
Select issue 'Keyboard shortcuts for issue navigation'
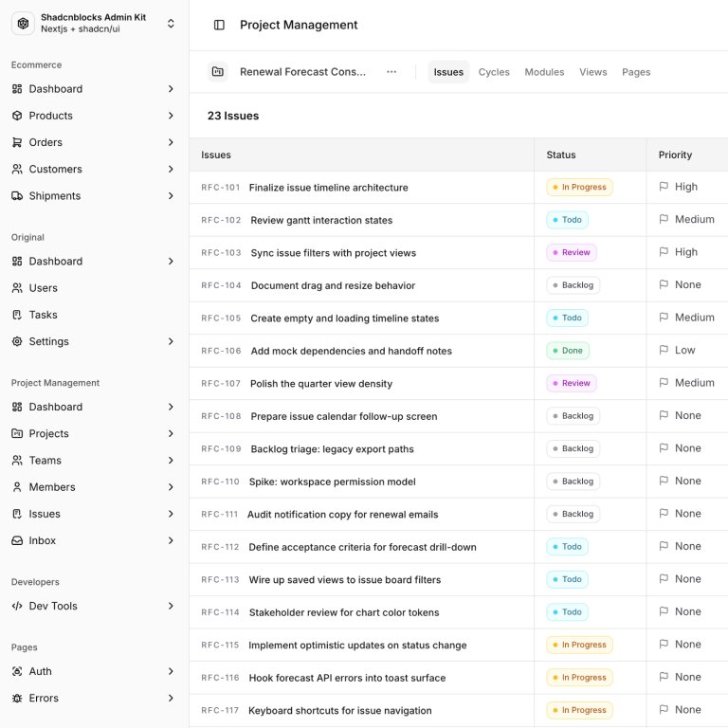coord(340,710)
